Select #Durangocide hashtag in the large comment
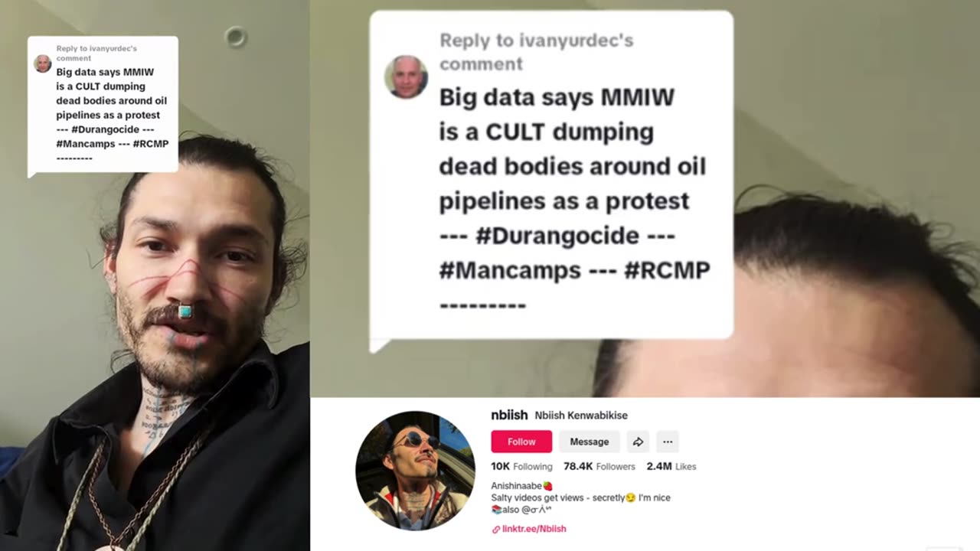980x551 pixels. click(x=557, y=235)
